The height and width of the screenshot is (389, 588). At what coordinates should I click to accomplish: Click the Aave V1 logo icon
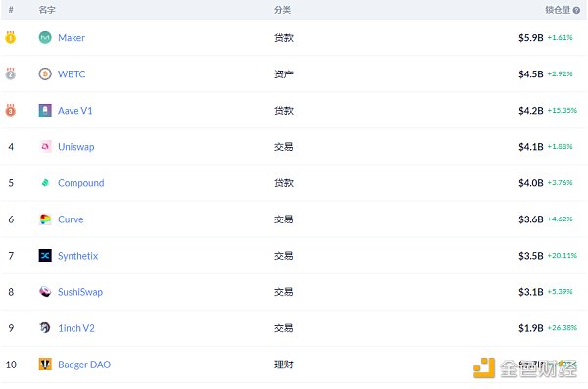coord(45,111)
